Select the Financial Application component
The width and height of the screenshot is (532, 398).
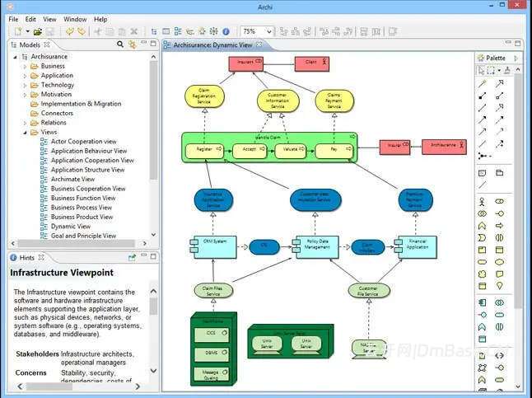[x=415, y=247]
